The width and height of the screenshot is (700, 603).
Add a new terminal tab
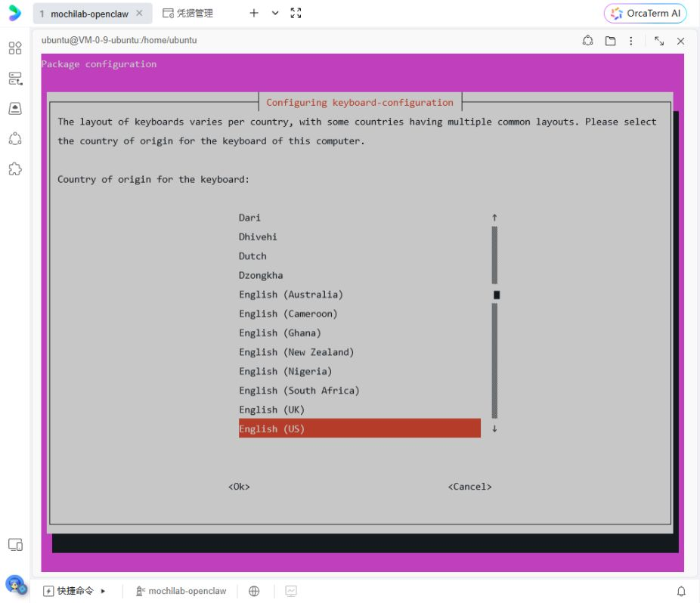(254, 13)
